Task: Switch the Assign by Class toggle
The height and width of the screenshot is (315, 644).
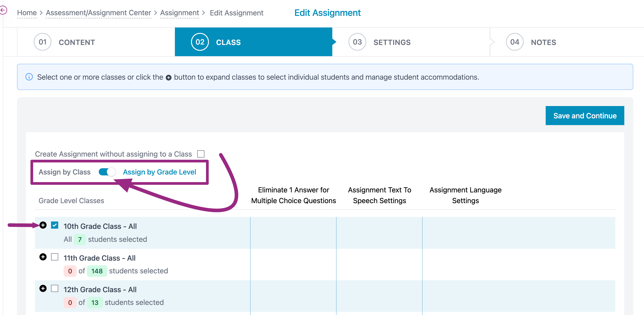Action: point(107,172)
